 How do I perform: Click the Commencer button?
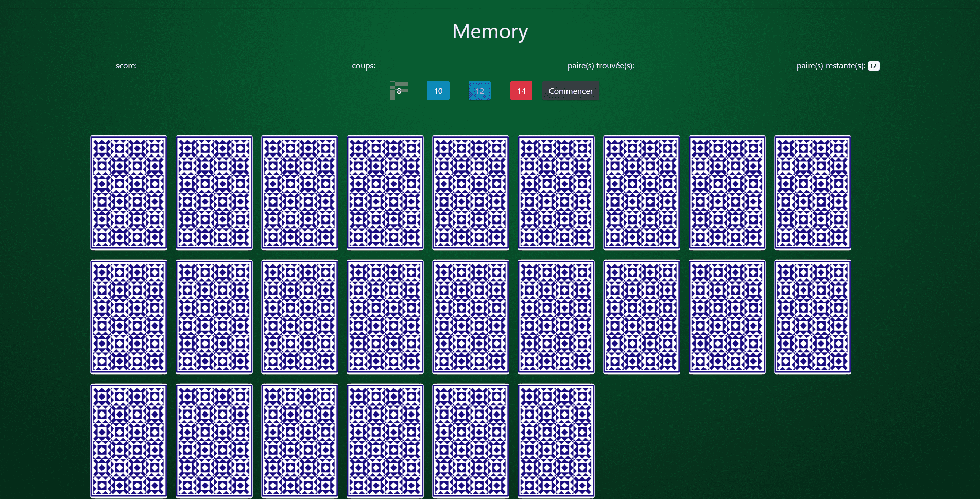click(x=570, y=91)
